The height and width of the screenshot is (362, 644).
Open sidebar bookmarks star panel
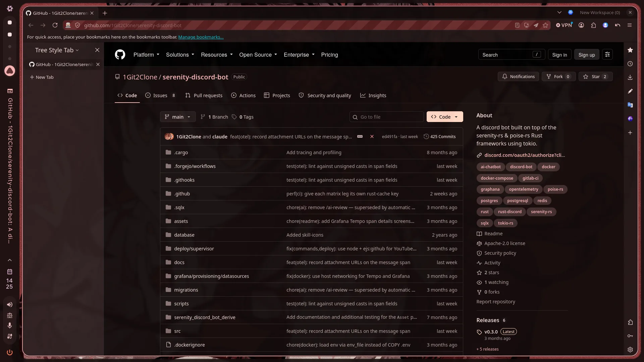pos(630,50)
